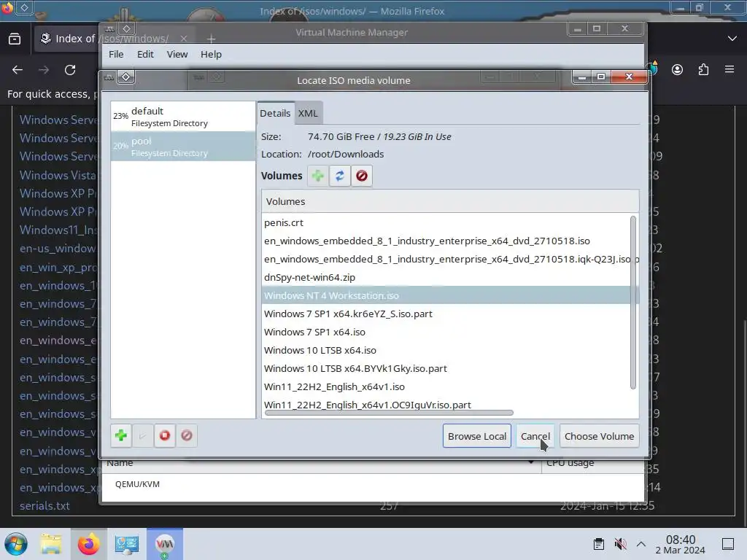The image size is (747, 560).
Task: Open Windows Vista link in Firefox listing
Action: pyautogui.click(x=58, y=175)
